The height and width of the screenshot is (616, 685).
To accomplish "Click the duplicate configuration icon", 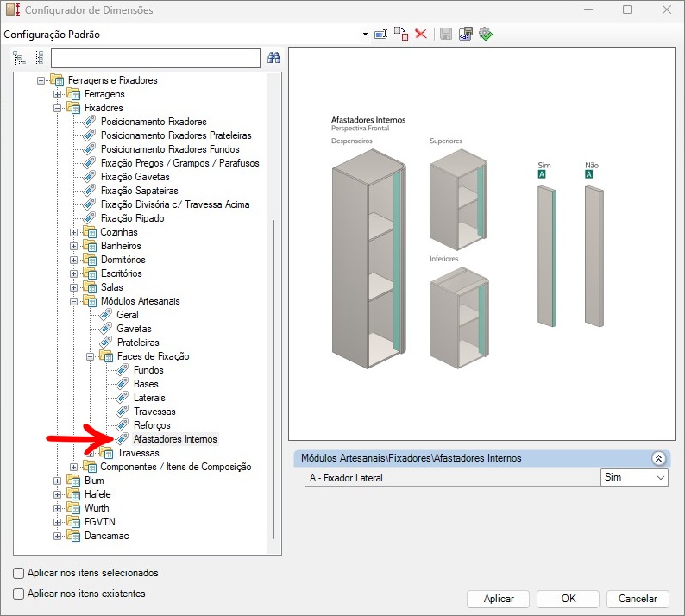I will pyautogui.click(x=401, y=34).
